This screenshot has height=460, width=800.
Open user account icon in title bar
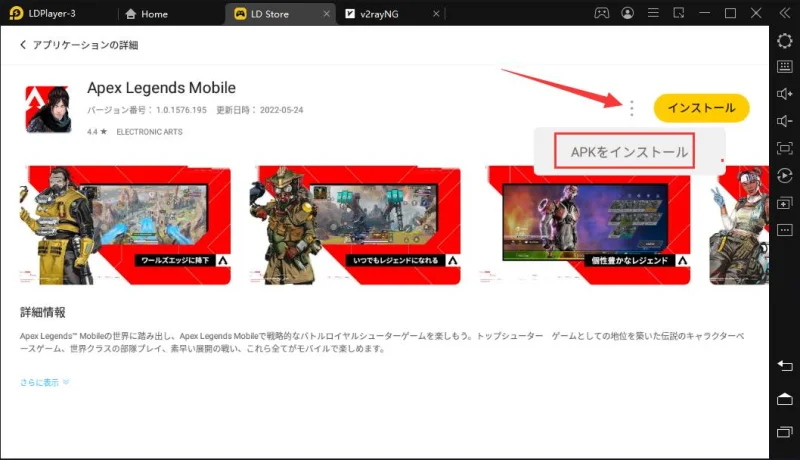click(x=628, y=13)
